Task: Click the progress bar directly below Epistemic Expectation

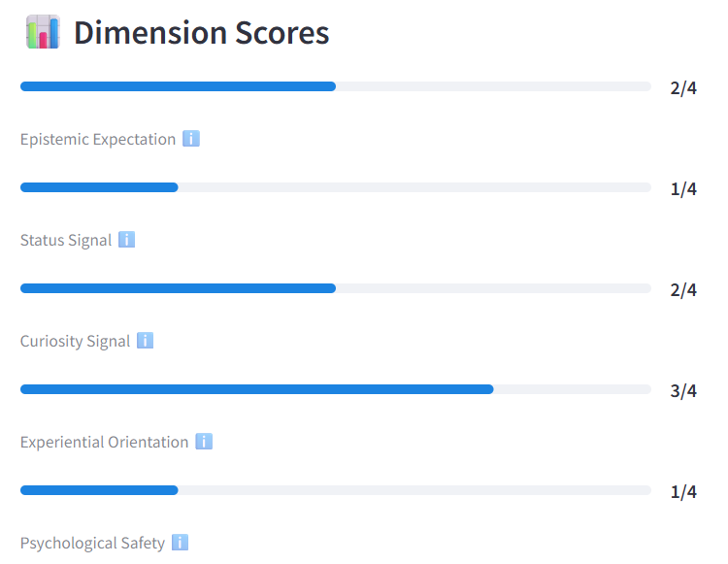Action: pos(336,187)
